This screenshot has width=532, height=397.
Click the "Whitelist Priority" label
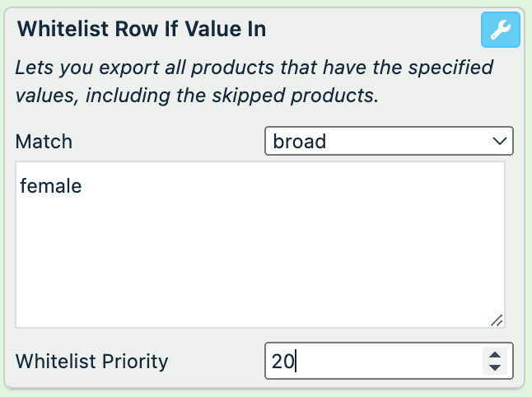point(91,361)
